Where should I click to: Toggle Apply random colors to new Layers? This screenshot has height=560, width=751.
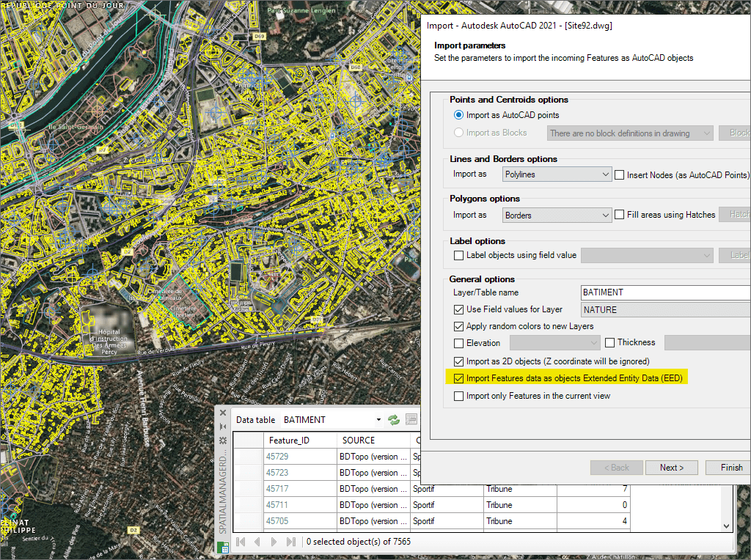(x=458, y=326)
